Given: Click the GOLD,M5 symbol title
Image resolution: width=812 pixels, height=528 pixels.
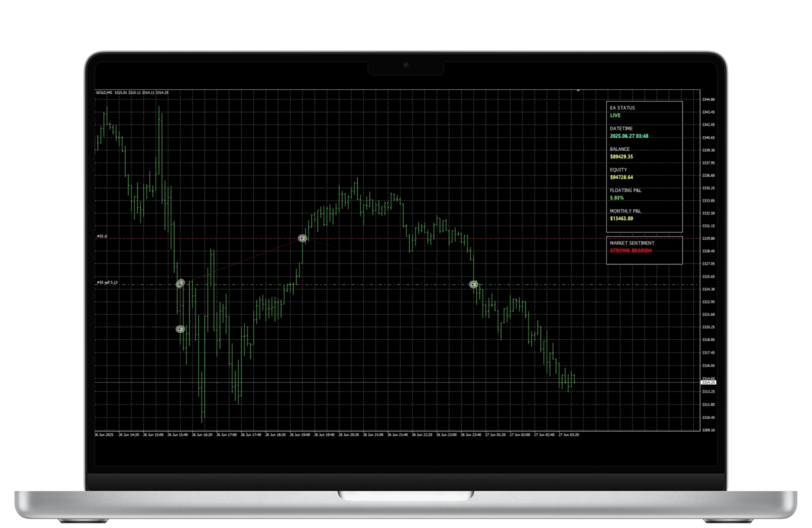Looking at the screenshot, I should click(104, 93).
